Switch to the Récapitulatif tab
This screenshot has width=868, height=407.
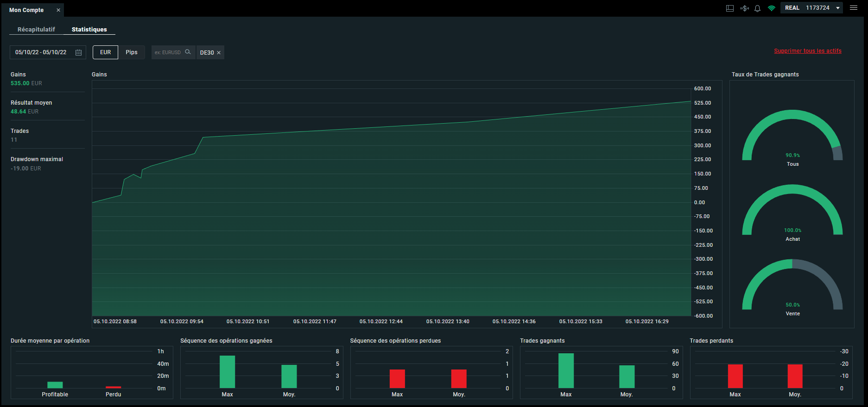pos(36,29)
